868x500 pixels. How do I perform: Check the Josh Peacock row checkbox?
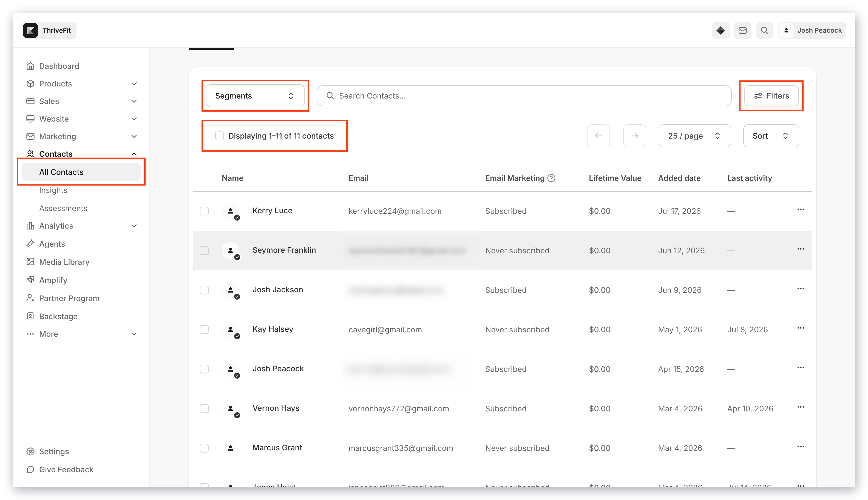coord(204,369)
